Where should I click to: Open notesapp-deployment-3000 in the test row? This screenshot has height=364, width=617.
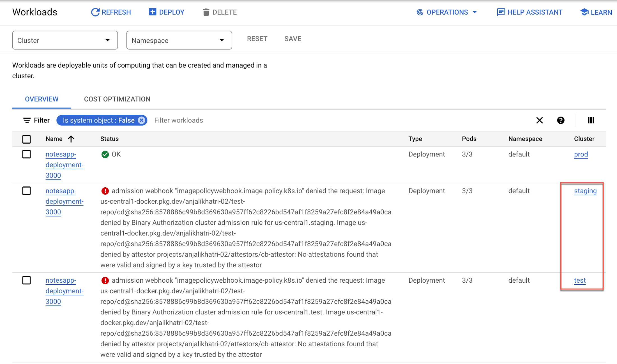65,291
